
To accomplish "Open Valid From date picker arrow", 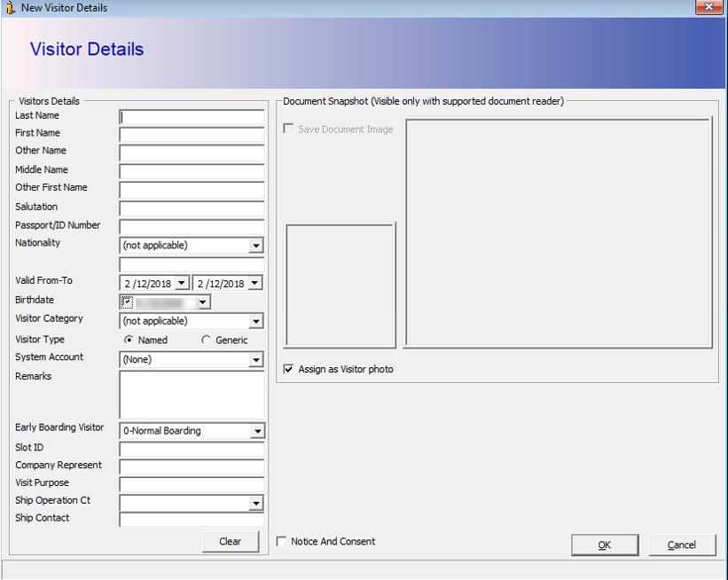I will [x=182, y=283].
